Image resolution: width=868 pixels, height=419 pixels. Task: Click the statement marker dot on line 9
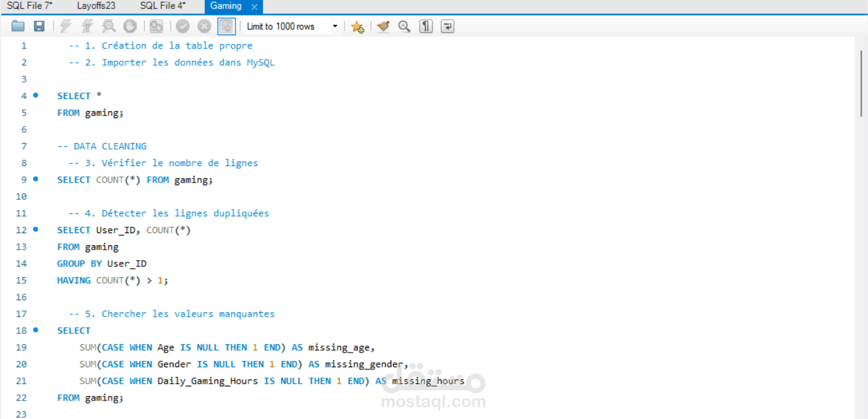point(36,179)
